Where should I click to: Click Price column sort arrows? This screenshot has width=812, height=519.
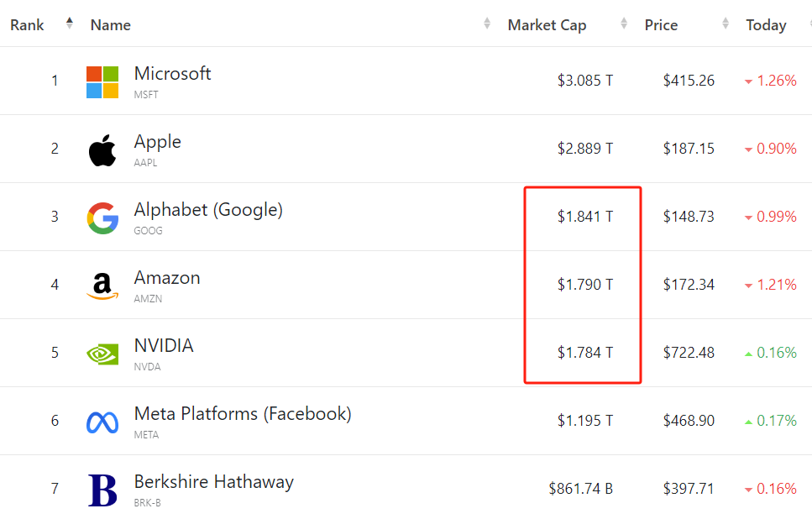(x=726, y=24)
